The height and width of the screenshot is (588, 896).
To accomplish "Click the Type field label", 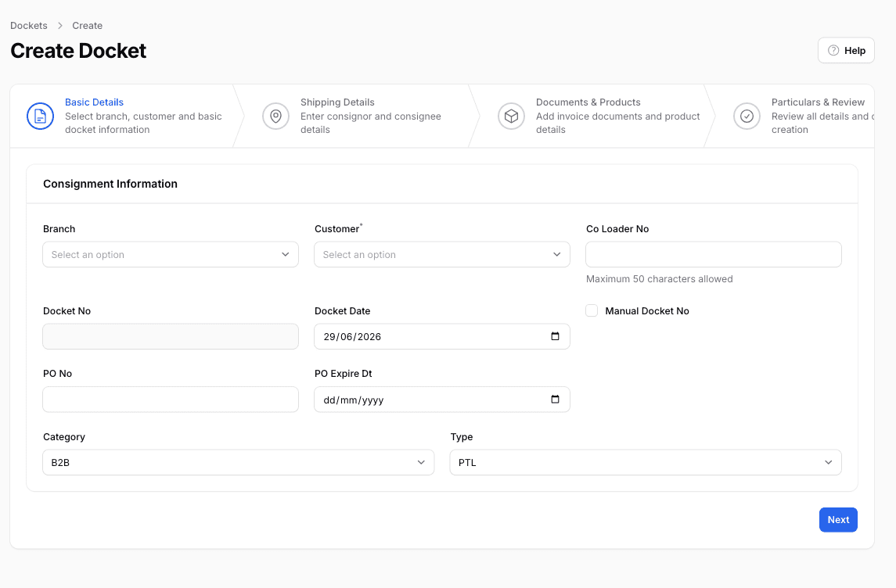I will (x=461, y=437).
